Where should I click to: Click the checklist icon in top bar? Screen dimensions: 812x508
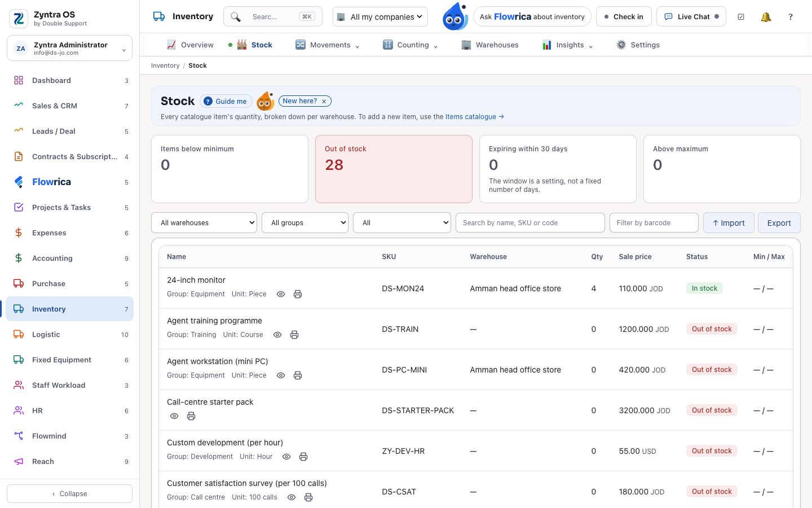coord(741,17)
